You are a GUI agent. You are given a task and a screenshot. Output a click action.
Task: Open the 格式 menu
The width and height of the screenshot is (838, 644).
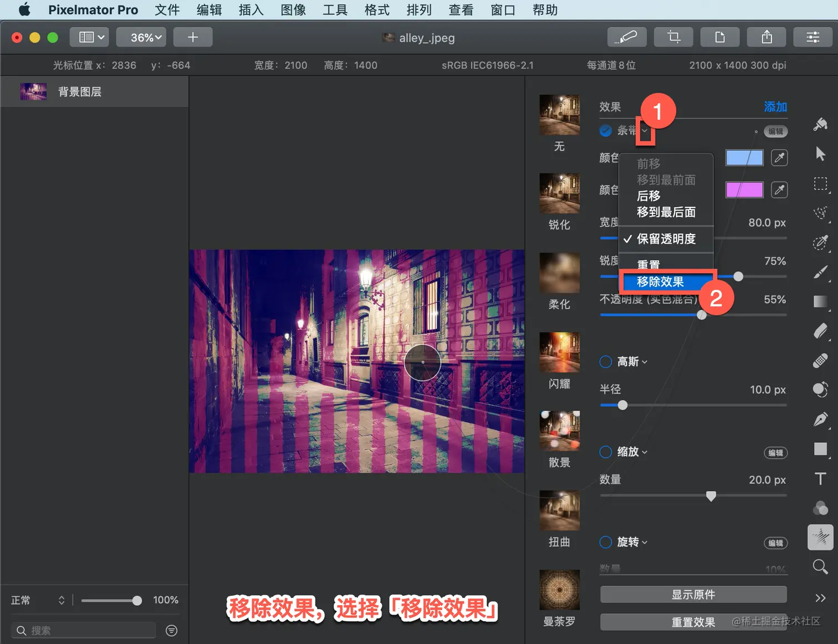pos(377,10)
